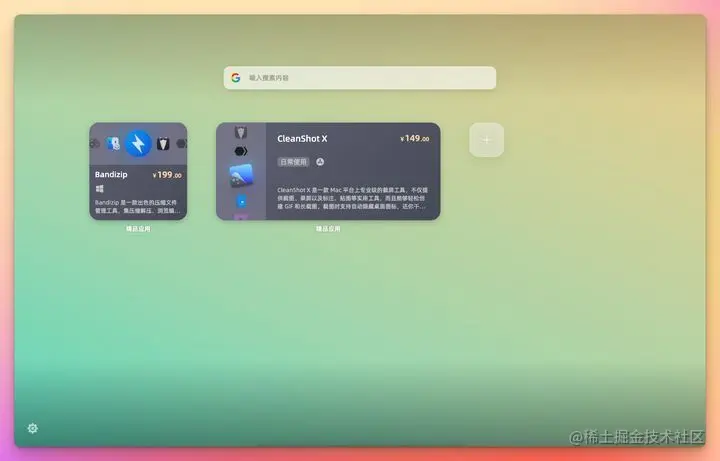Image resolution: width=720 pixels, height=461 pixels.
Task: Click the ¥199.00 price on Bandizip card
Action: pyautogui.click(x=167, y=175)
